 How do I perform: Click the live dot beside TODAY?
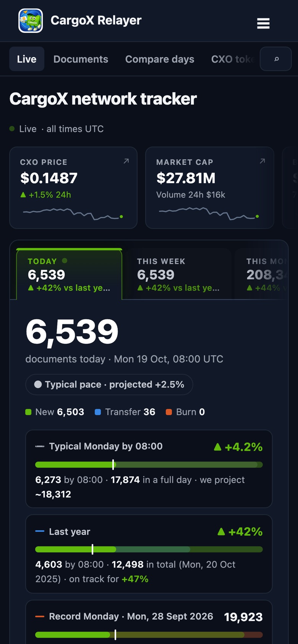(x=65, y=261)
